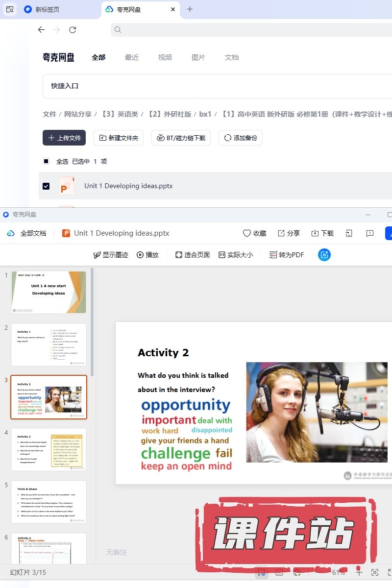Reload page with browser refresh icon
Screen dimensions: 392x588
tap(73, 30)
